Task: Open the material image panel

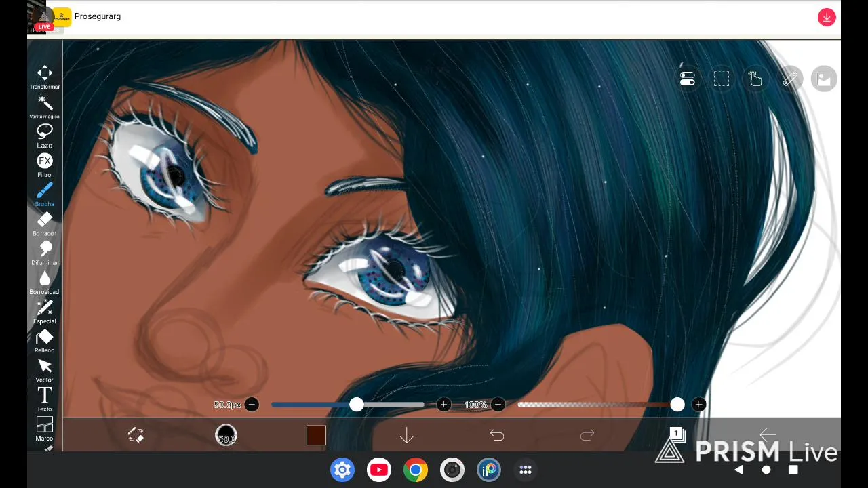Action: point(824,79)
